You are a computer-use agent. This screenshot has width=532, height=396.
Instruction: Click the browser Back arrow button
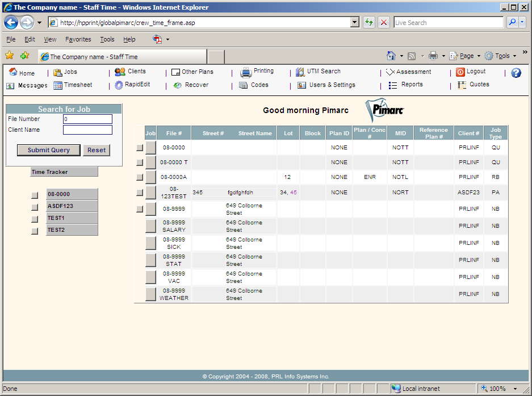11,23
